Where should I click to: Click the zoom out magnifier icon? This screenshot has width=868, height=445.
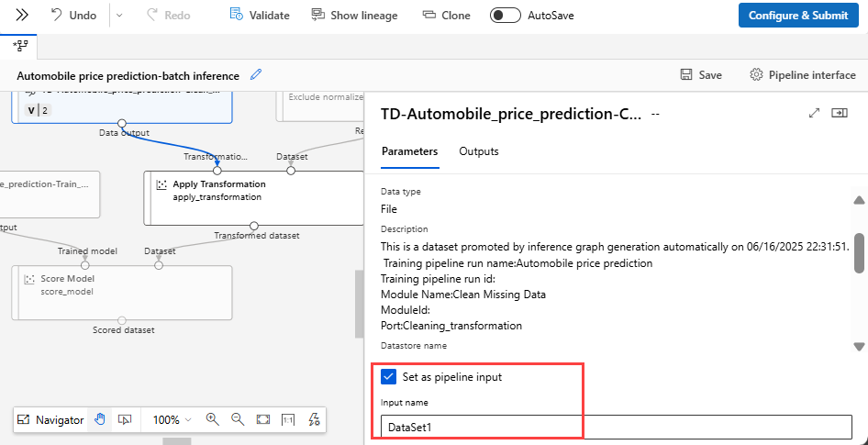tap(238, 419)
